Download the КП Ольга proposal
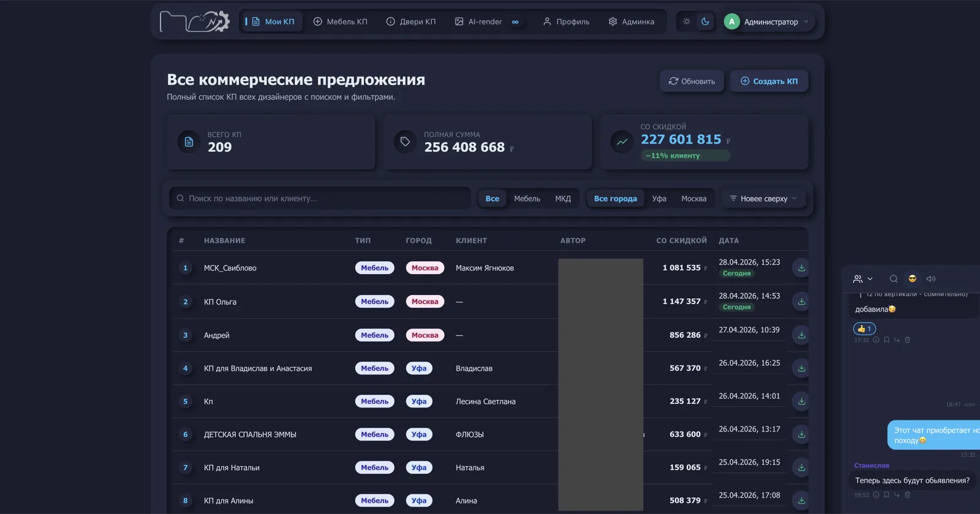The image size is (980, 514). click(801, 301)
